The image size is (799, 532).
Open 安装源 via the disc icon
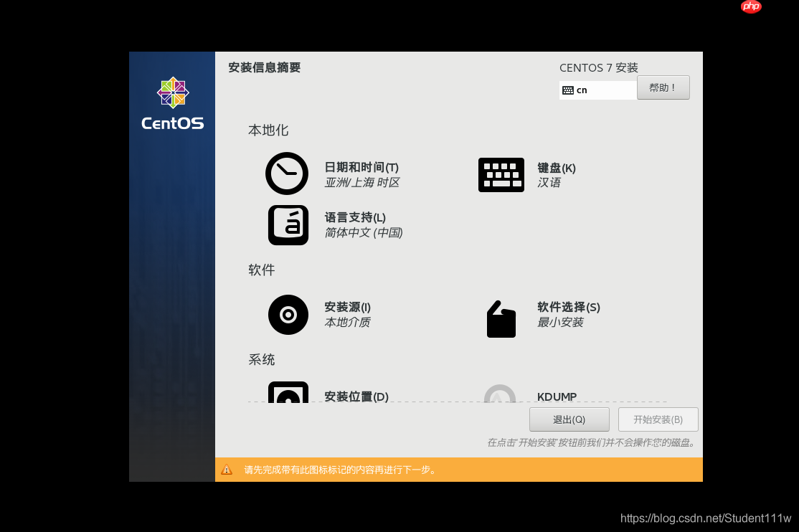[288, 314]
